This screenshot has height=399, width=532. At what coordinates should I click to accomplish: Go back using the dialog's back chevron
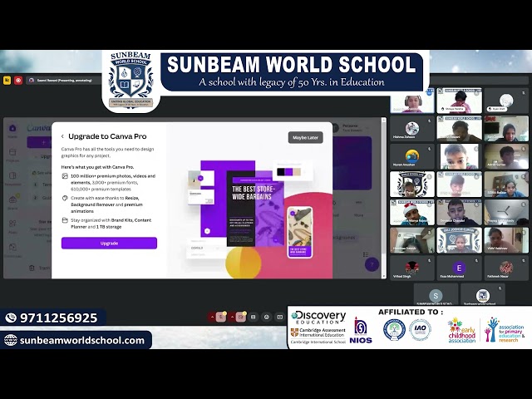tap(62, 136)
